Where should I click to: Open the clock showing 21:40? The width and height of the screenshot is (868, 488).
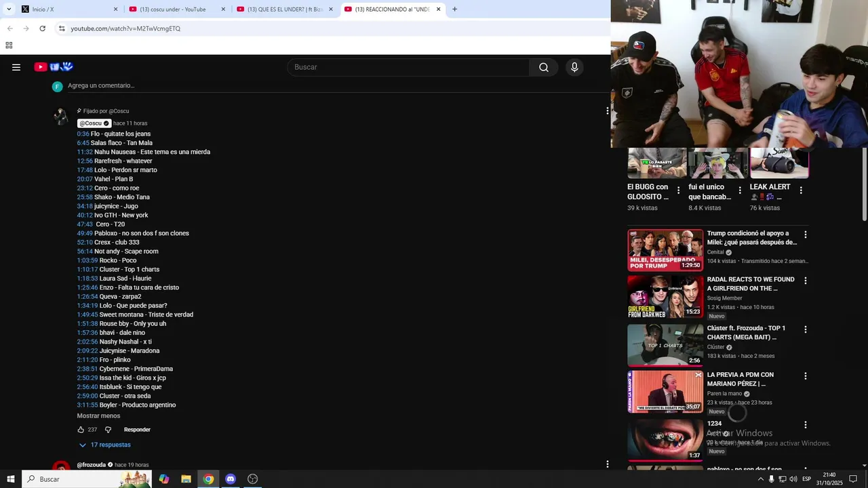point(829,479)
